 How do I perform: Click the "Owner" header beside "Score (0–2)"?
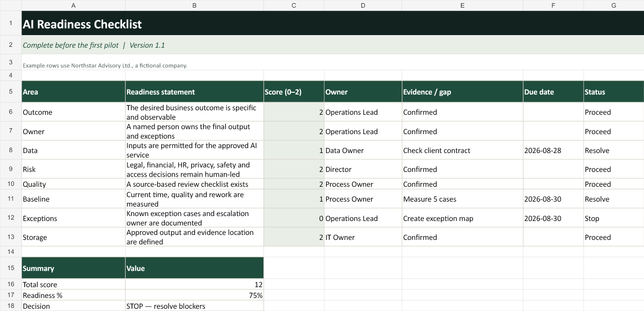point(363,92)
